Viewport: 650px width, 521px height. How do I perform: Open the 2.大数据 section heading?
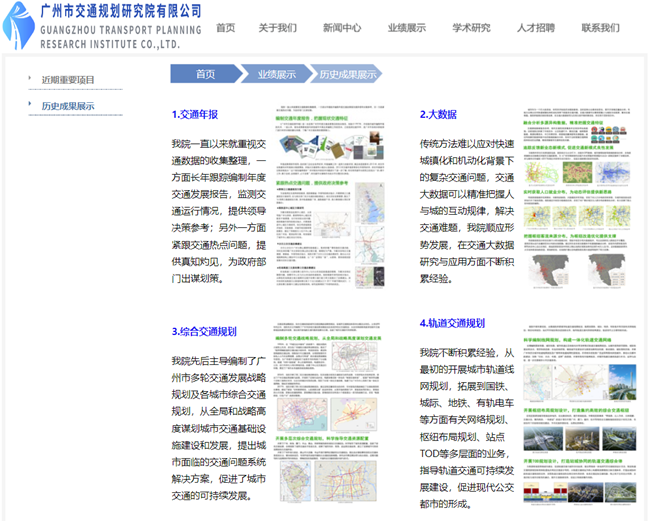[438, 114]
